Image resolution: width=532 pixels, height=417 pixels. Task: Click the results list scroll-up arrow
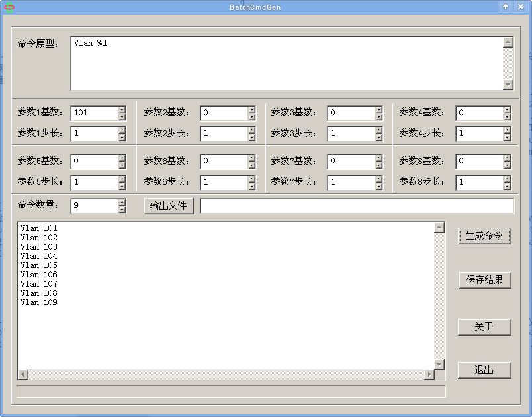(x=439, y=228)
